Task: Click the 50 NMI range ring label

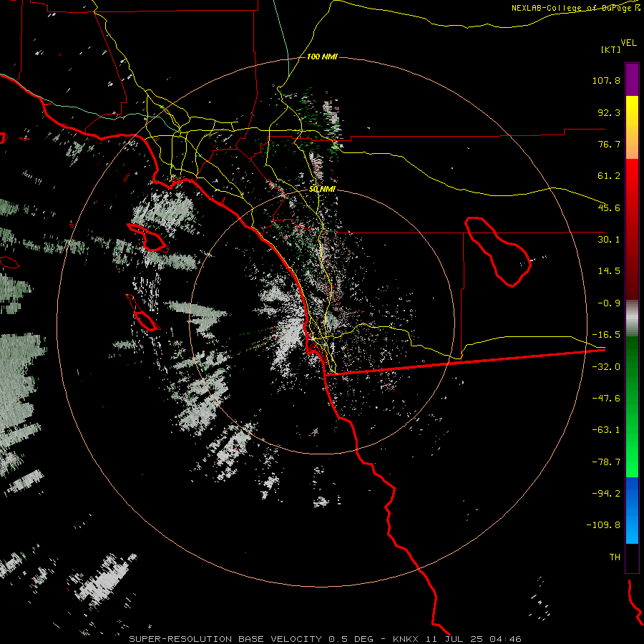Action: point(322,189)
